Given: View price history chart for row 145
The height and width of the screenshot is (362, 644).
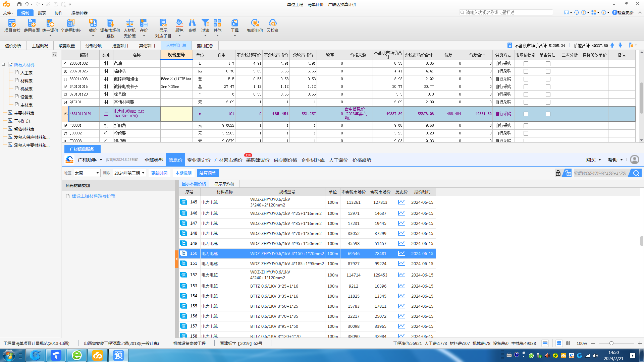Looking at the screenshot, I should [401, 202].
